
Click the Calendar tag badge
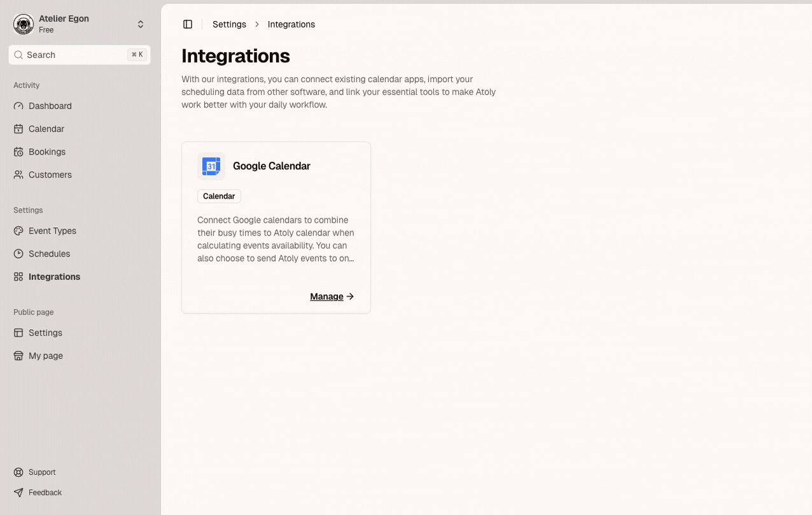point(219,196)
